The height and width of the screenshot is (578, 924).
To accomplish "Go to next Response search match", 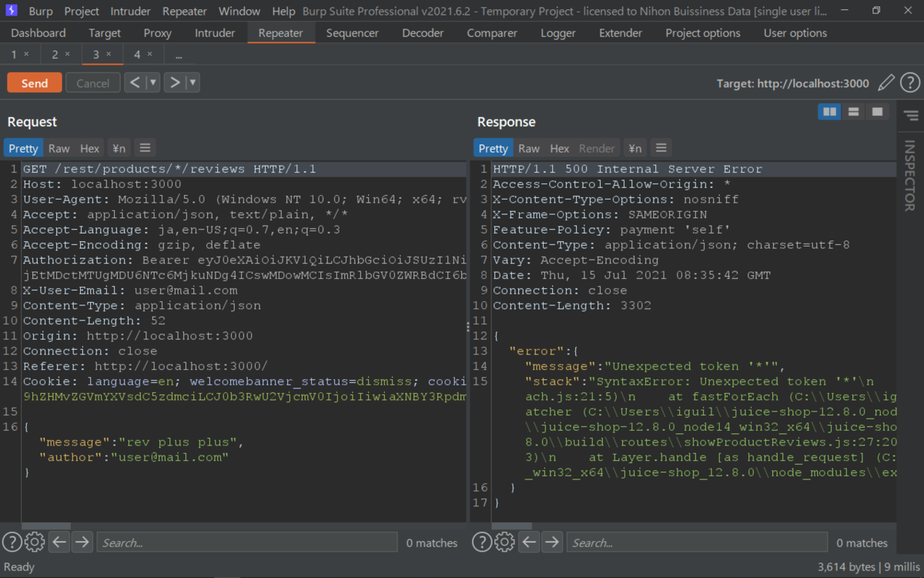I will [551, 542].
